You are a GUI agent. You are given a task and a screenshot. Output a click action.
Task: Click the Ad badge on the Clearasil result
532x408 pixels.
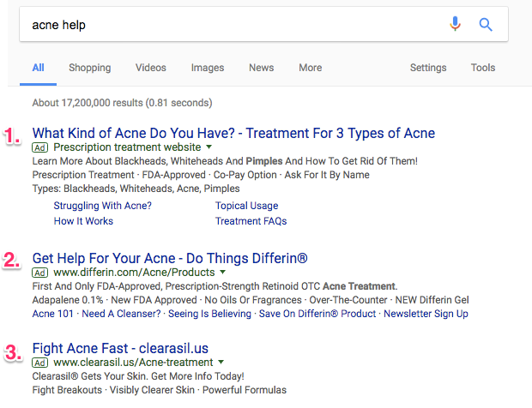click(x=39, y=363)
